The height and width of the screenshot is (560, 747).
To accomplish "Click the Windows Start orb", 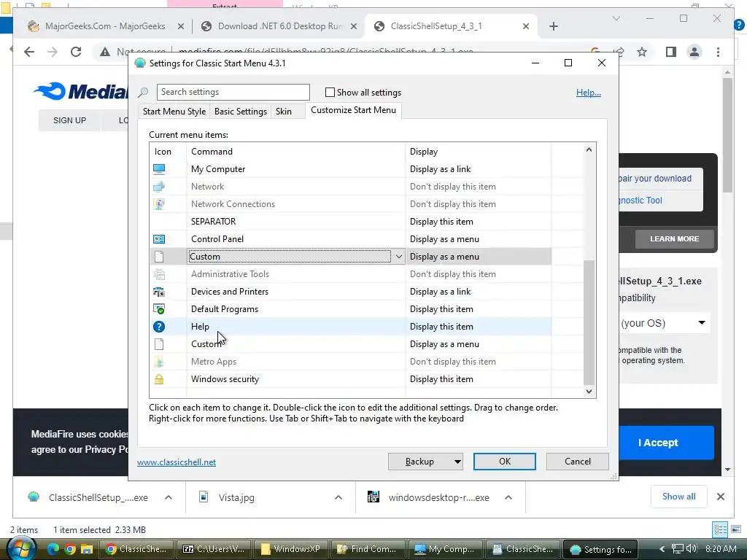I will coord(21,548).
